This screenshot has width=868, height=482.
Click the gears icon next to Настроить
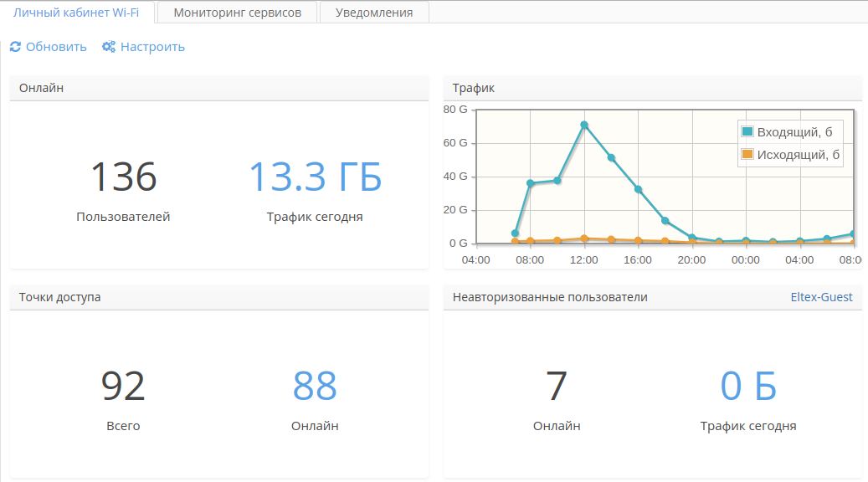(109, 47)
